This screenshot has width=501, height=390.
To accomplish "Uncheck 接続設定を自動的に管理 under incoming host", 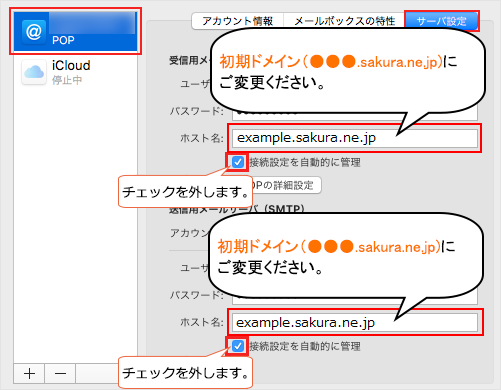I will (x=238, y=162).
